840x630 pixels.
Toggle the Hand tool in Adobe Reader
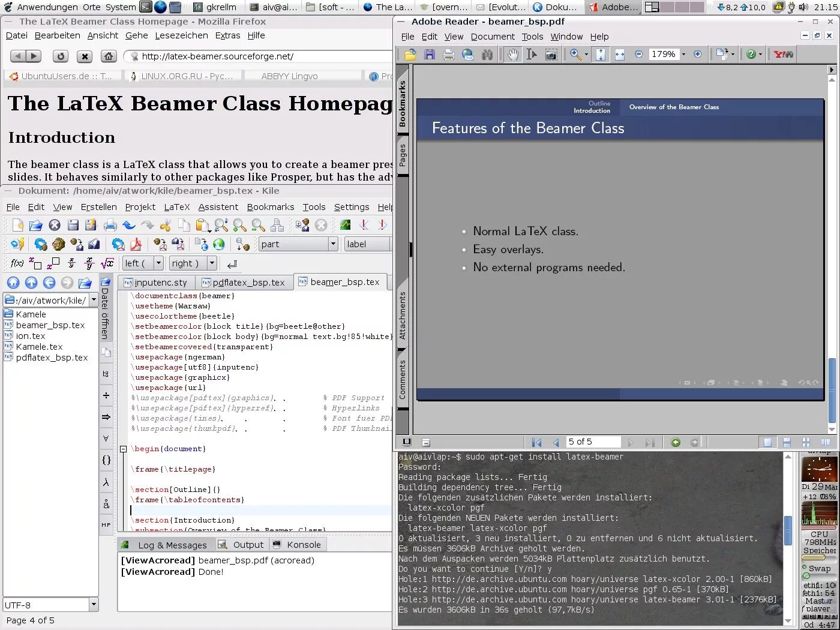513,55
